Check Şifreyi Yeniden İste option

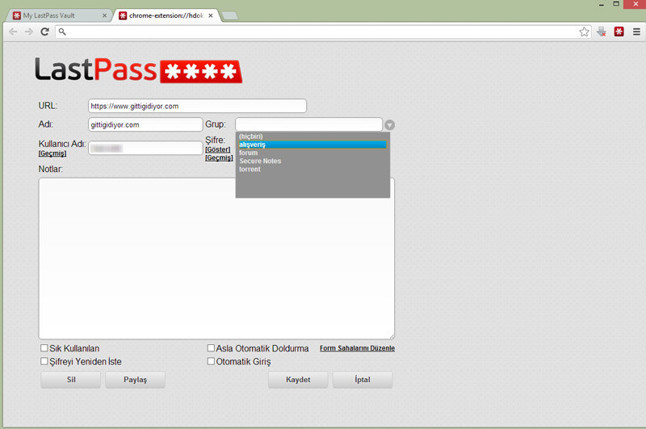(44, 361)
